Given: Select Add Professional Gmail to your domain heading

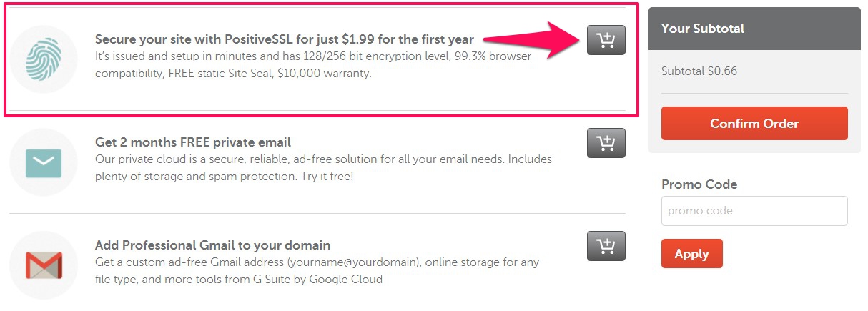Looking at the screenshot, I should click(213, 245).
